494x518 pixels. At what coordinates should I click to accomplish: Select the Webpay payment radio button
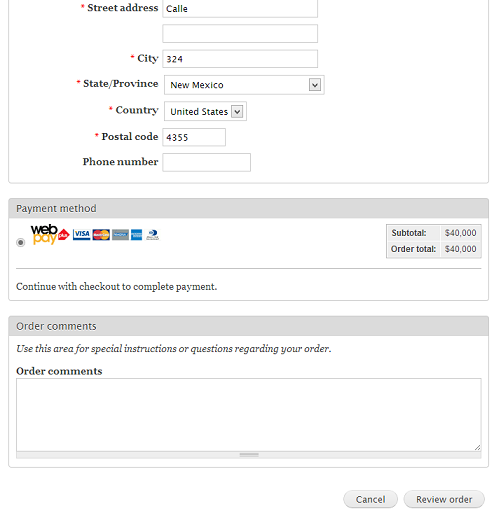21,242
